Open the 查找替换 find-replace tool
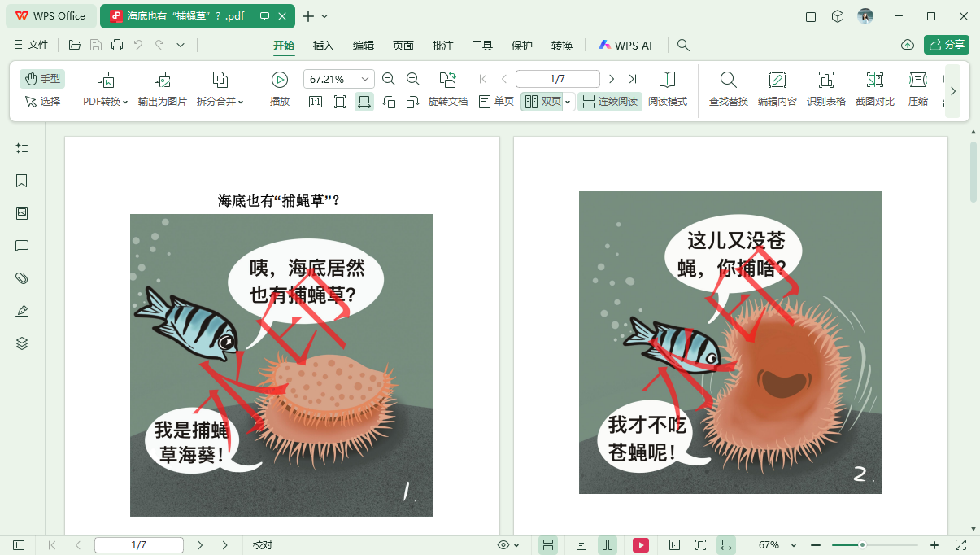Screen dimensions: 980x555 coord(728,87)
